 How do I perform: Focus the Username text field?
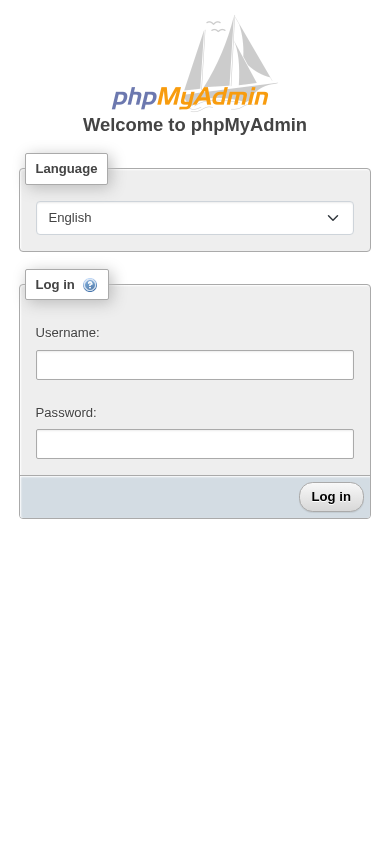195,365
